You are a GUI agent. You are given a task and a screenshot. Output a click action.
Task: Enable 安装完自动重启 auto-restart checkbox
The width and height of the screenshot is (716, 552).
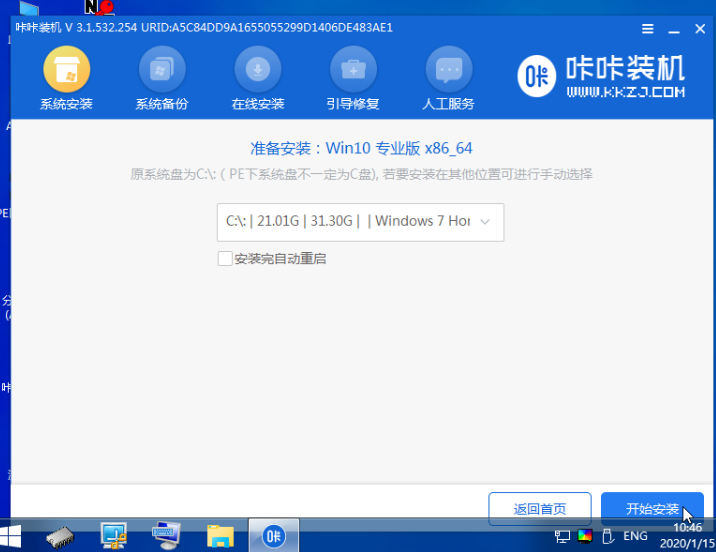(x=225, y=259)
